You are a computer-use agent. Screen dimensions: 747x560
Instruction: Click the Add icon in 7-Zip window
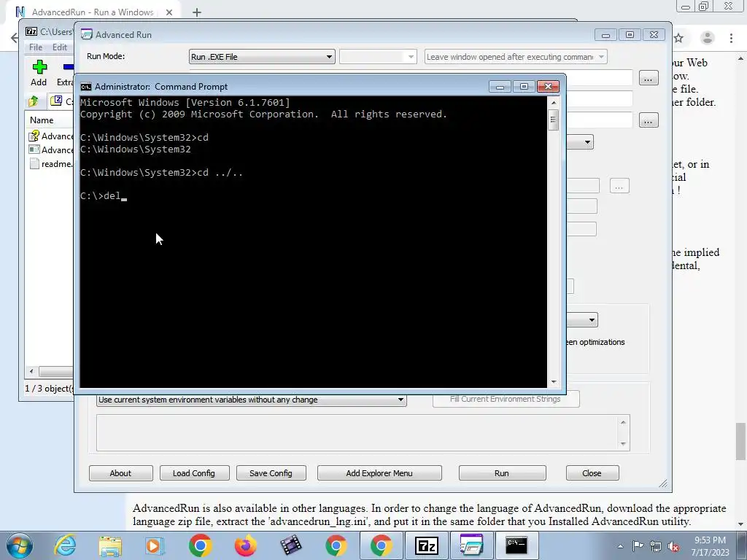[39, 67]
